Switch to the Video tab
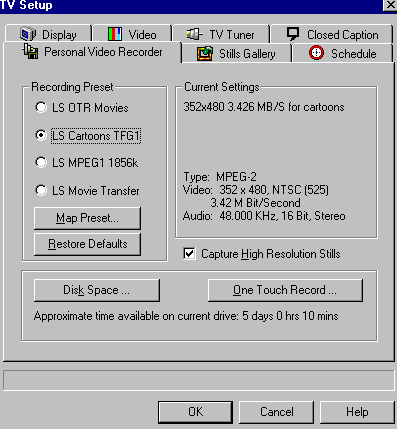The height and width of the screenshot is (429, 397). coord(132,34)
